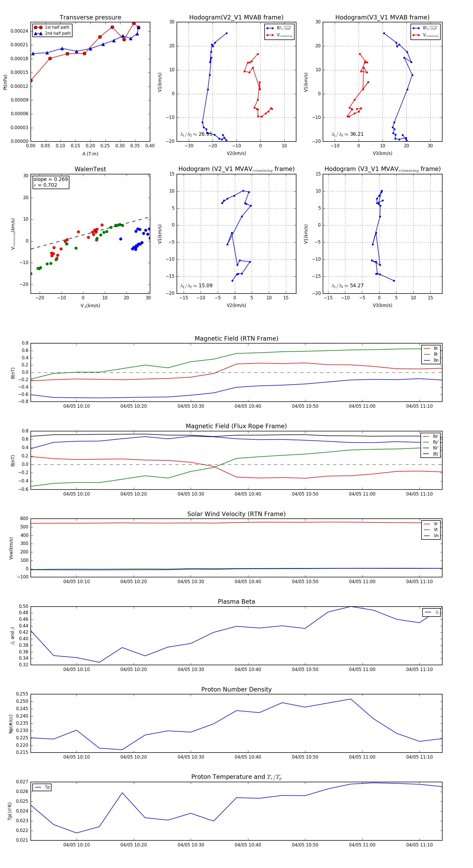This screenshot has width=473, height=868.
Task: Click 'Vsw(km/s)' y-axis label
Action: (x=11, y=549)
